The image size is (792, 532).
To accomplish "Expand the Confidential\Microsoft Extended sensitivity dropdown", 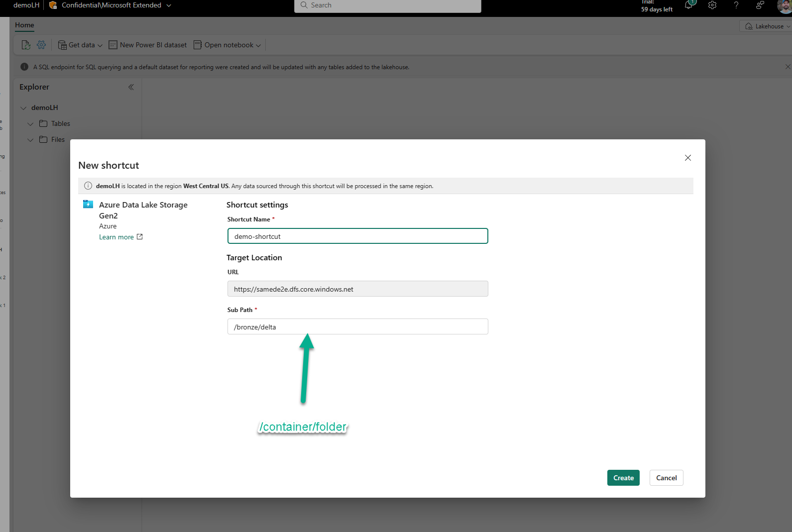I will coord(169,5).
